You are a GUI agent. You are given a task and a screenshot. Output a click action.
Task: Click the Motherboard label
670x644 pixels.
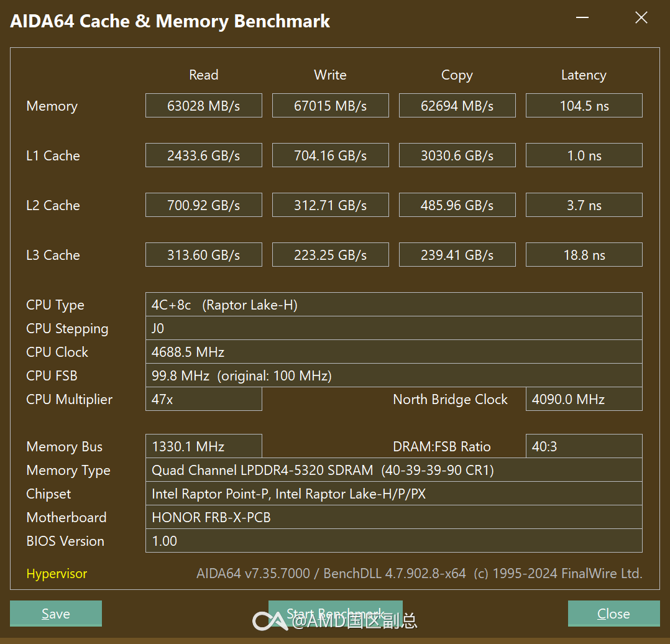67,518
